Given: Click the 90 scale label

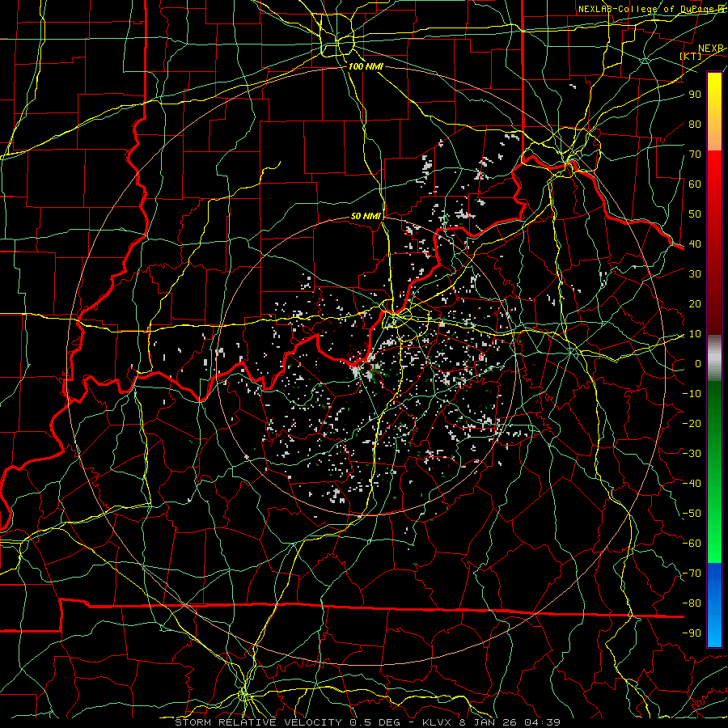Looking at the screenshot, I should click(695, 95).
